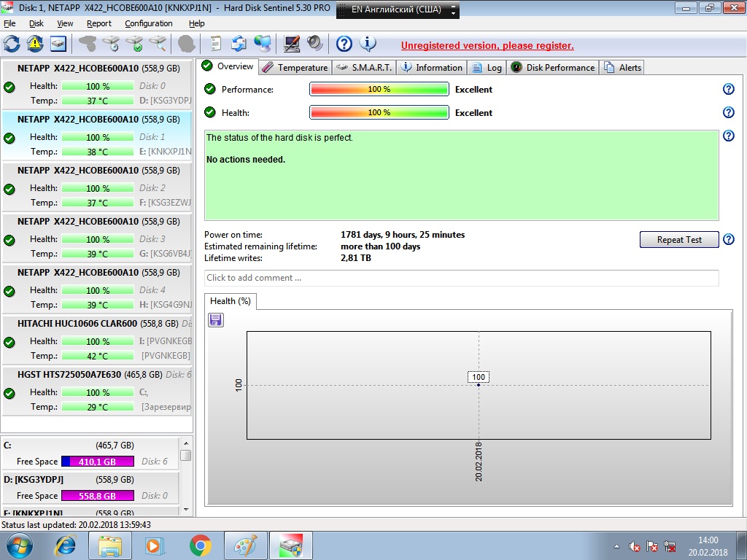Click the disk image icon on the toolbar
747x560 pixels.
[58, 44]
